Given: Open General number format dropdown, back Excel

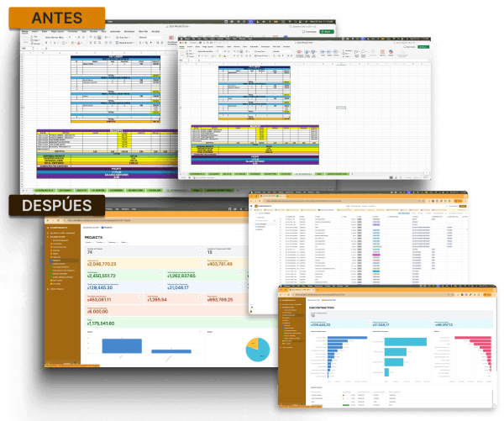Looking at the screenshot, I should pos(150,37).
